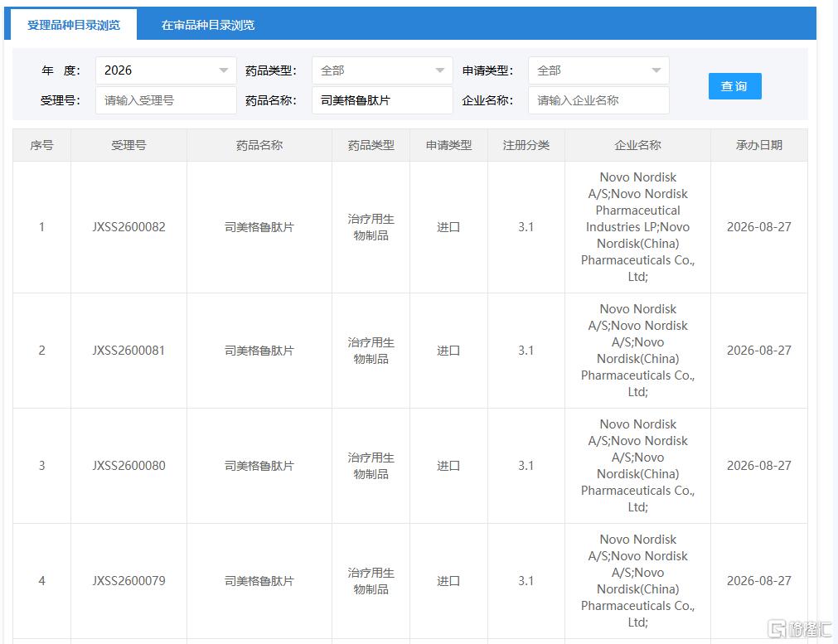Open the 年度 dropdown showing 2026
The image size is (838, 644).
coord(166,70)
